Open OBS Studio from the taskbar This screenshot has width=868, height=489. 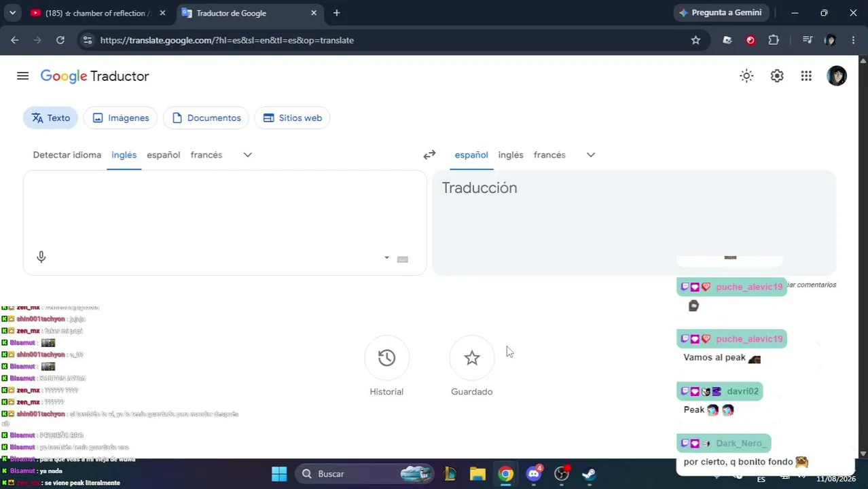(562, 474)
